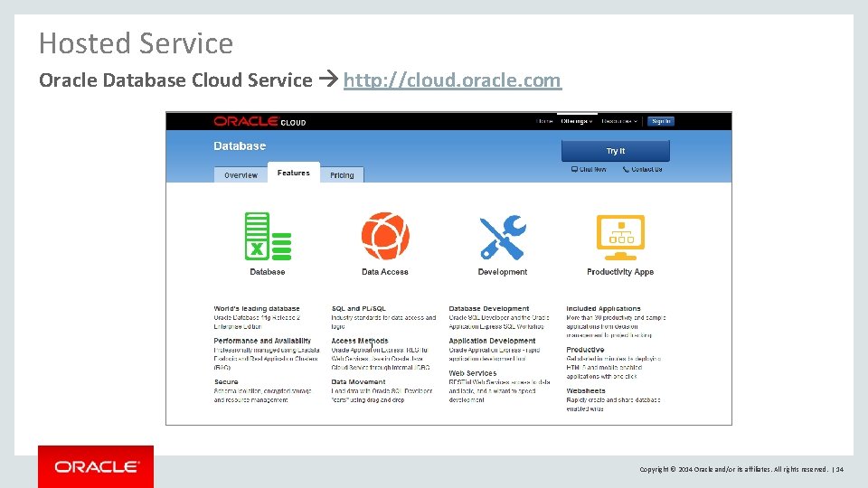Click the 'Application Development' heading
The image size is (868, 488).
pos(492,341)
